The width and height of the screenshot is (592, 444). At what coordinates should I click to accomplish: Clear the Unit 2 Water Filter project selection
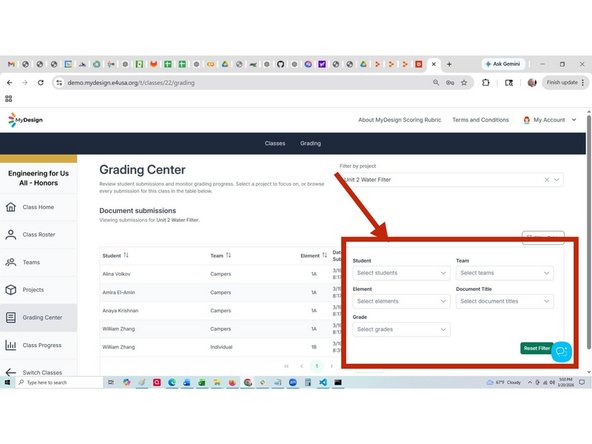click(x=547, y=180)
